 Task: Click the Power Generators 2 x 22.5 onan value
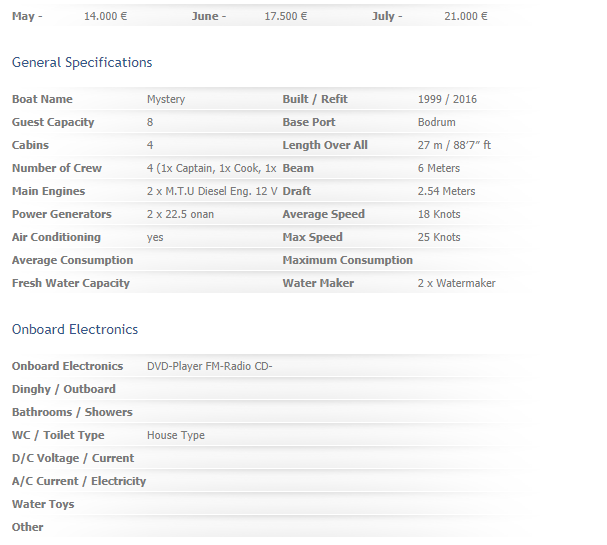click(180, 214)
